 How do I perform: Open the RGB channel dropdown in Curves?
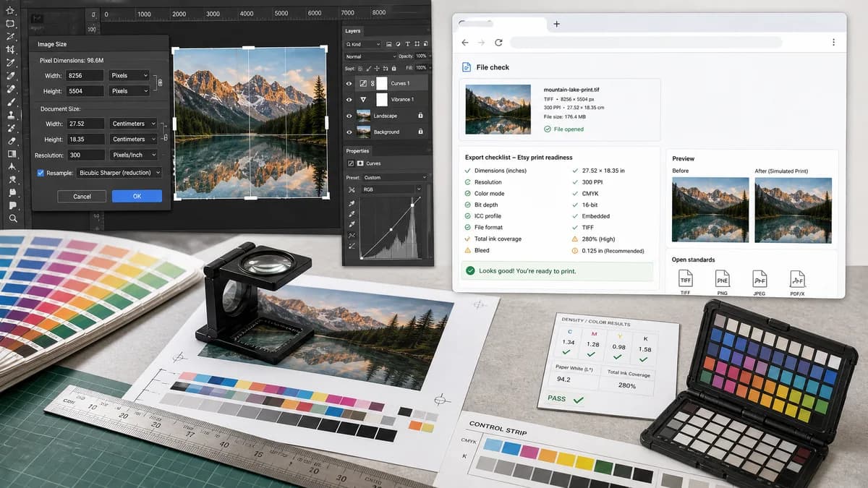tap(393, 189)
